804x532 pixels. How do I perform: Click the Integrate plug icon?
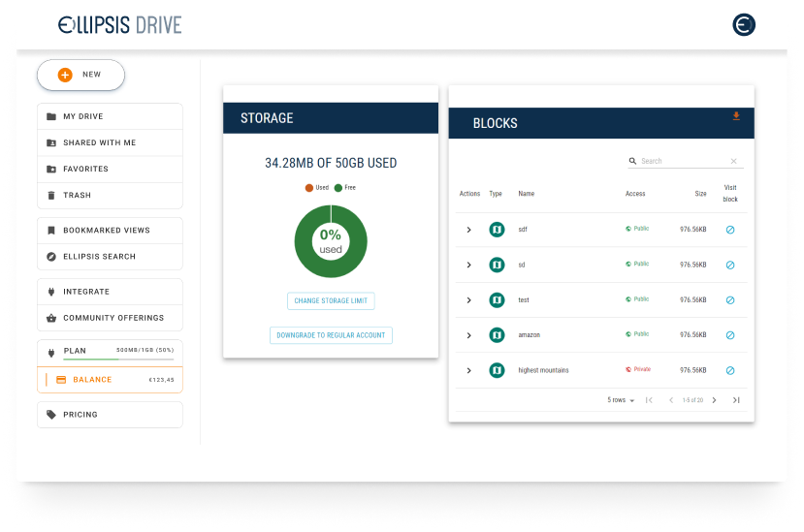pos(51,292)
